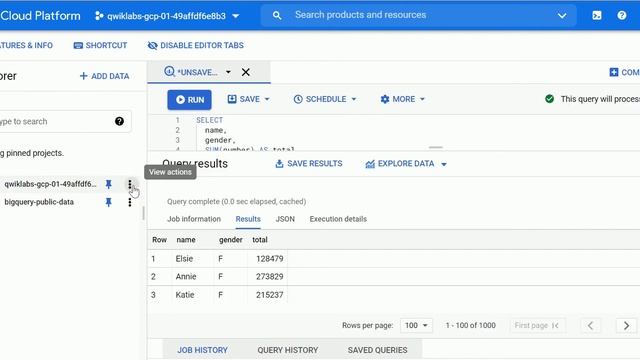Click the Katie name cell
The image size is (640, 360).
click(x=185, y=295)
